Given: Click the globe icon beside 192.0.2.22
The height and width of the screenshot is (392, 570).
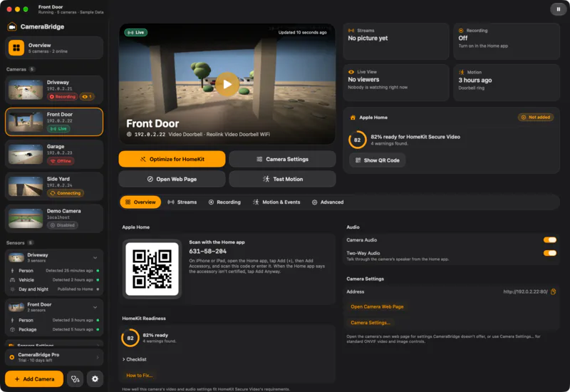Looking at the screenshot, I should [129, 134].
